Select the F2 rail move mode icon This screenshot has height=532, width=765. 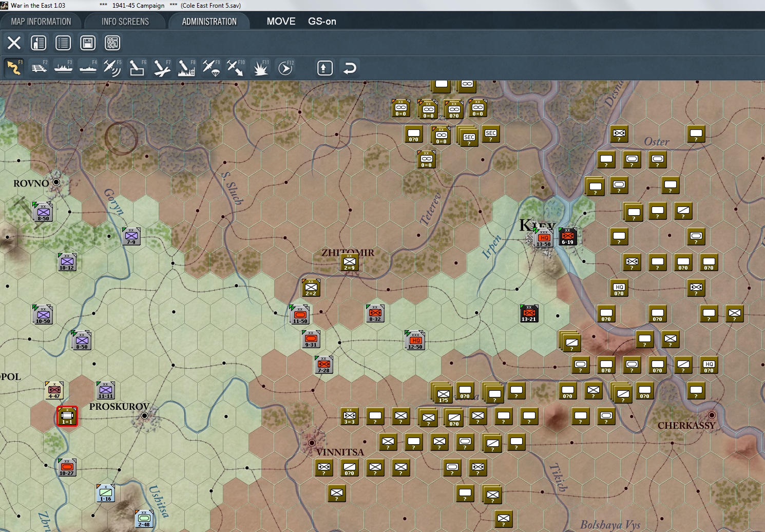click(x=39, y=68)
